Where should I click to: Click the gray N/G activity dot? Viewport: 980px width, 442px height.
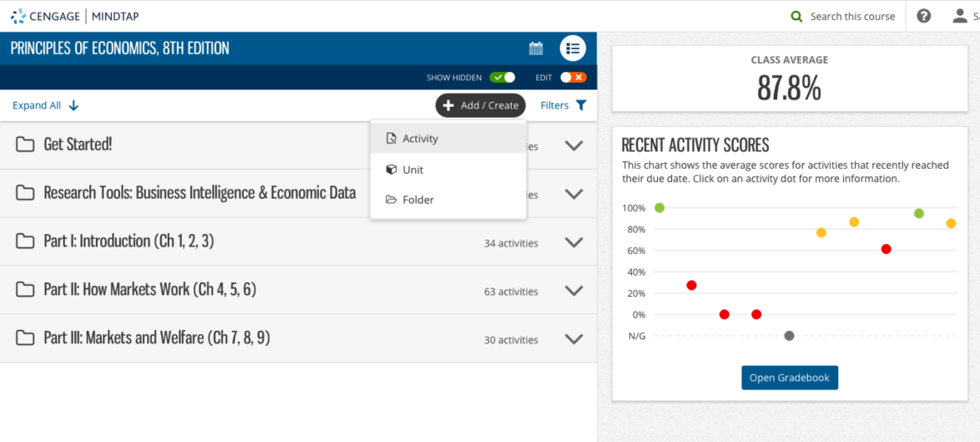[789, 336]
